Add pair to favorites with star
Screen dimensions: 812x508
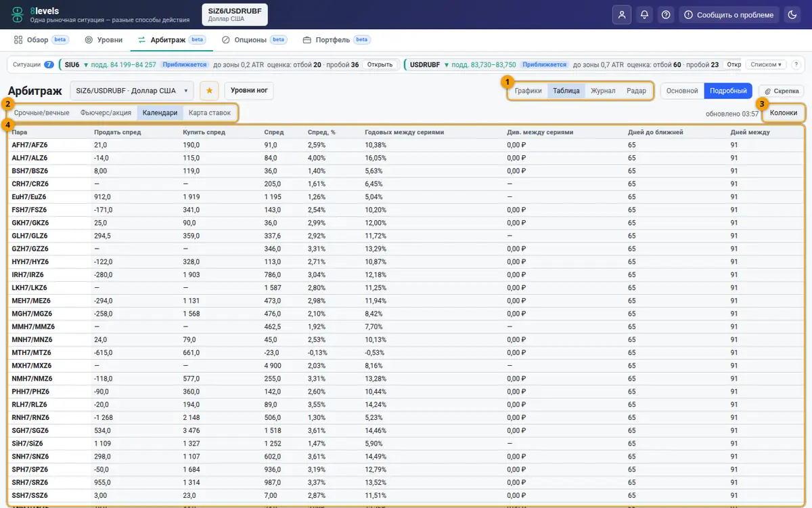coord(209,90)
